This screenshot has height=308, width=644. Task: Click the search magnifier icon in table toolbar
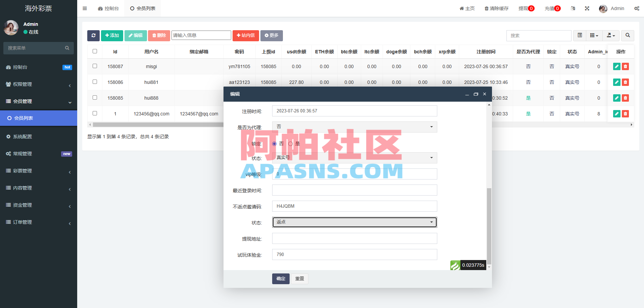627,36
